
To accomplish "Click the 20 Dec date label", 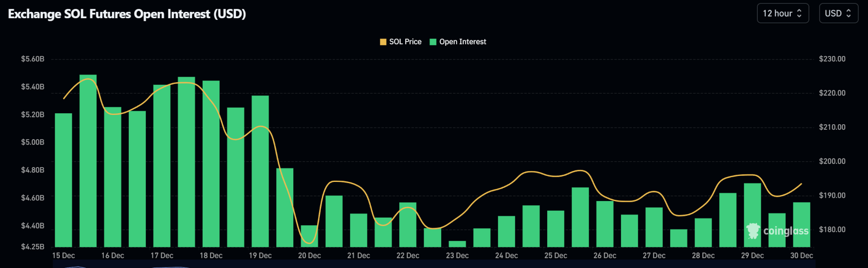I will pyautogui.click(x=309, y=256).
